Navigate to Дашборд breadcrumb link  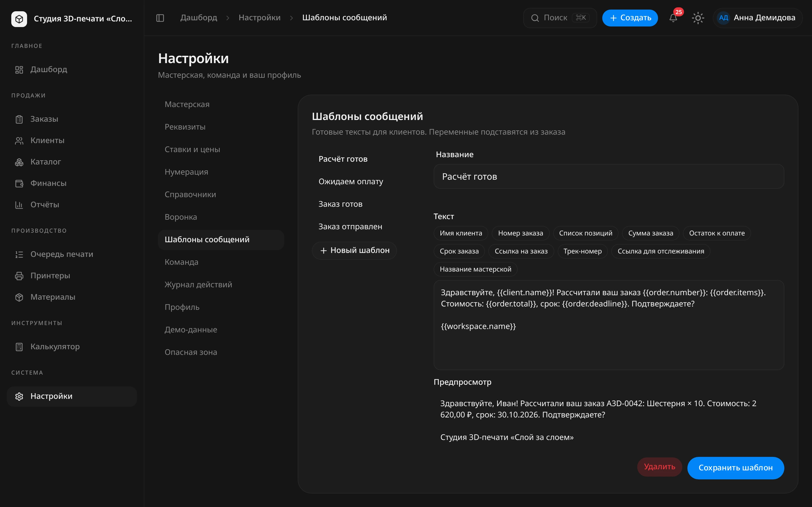[199, 17]
